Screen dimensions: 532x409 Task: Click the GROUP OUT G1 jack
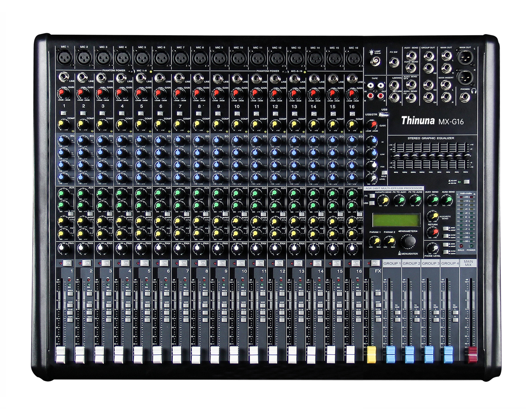429,56
